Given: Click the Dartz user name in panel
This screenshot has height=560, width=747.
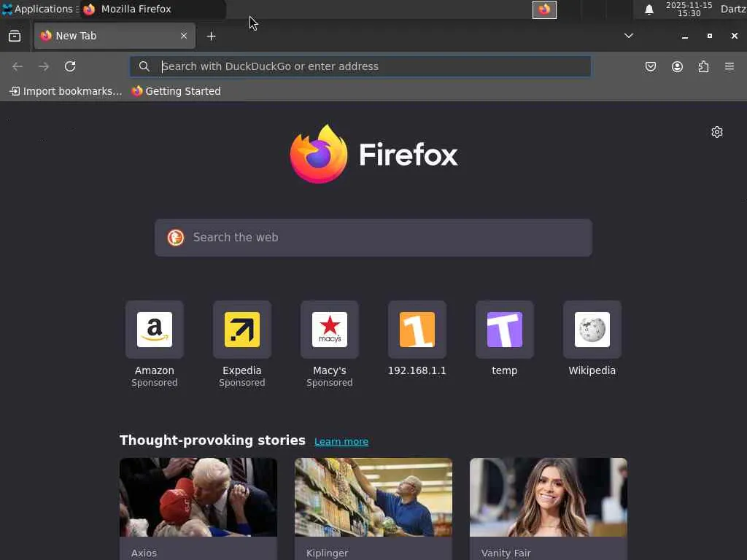Looking at the screenshot, I should [733, 9].
